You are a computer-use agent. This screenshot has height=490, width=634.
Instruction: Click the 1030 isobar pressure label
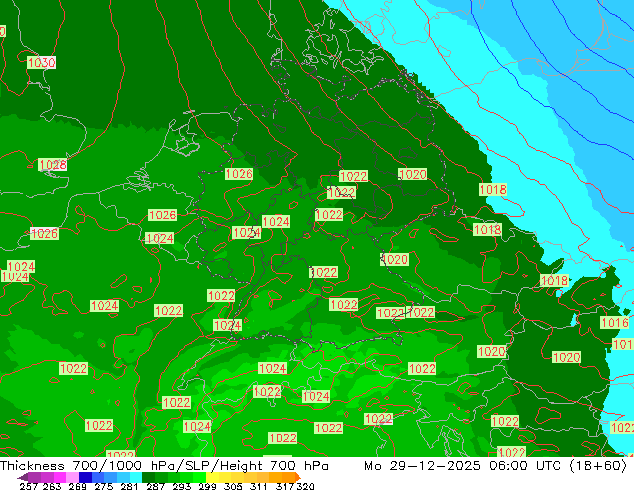pos(42,63)
